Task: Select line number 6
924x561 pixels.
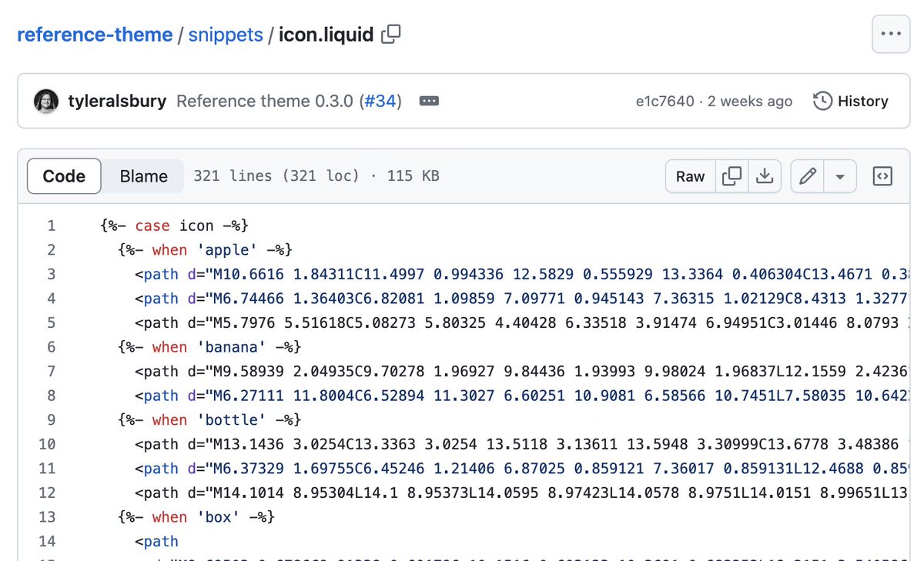Action: [x=51, y=347]
